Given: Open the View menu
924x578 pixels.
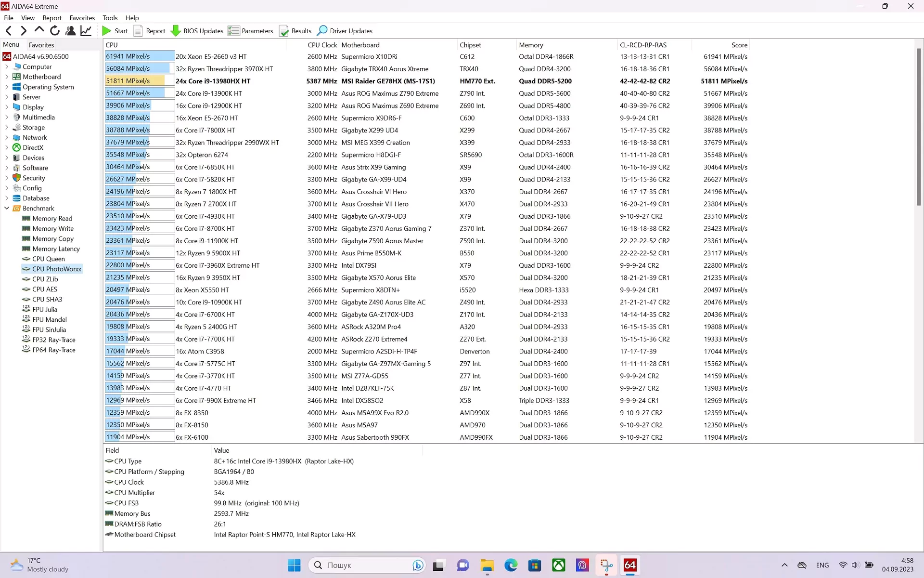Looking at the screenshot, I should pyautogui.click(x=28, y=18).
